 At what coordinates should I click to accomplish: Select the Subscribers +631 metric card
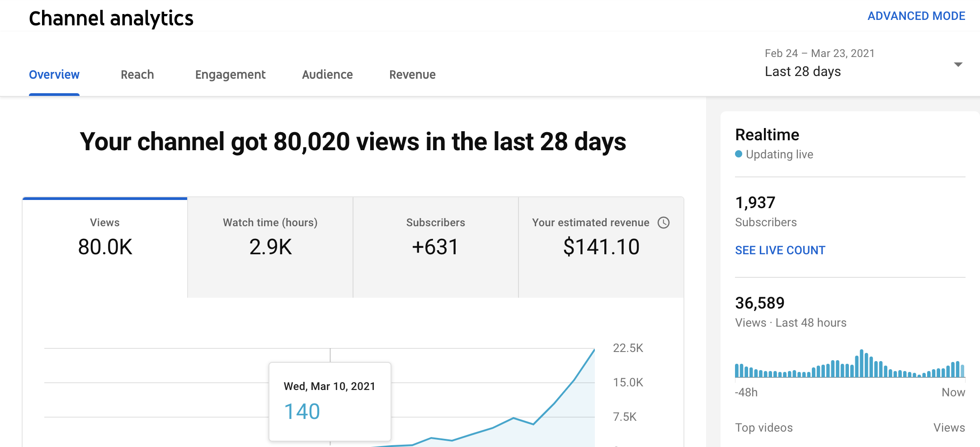[x=436, y=247]
